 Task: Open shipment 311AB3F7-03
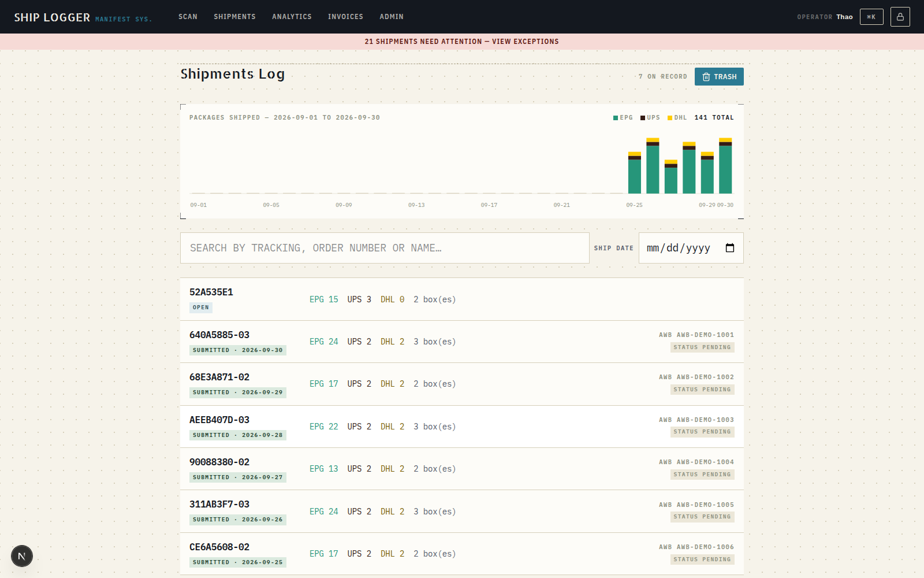pos(462,512)
